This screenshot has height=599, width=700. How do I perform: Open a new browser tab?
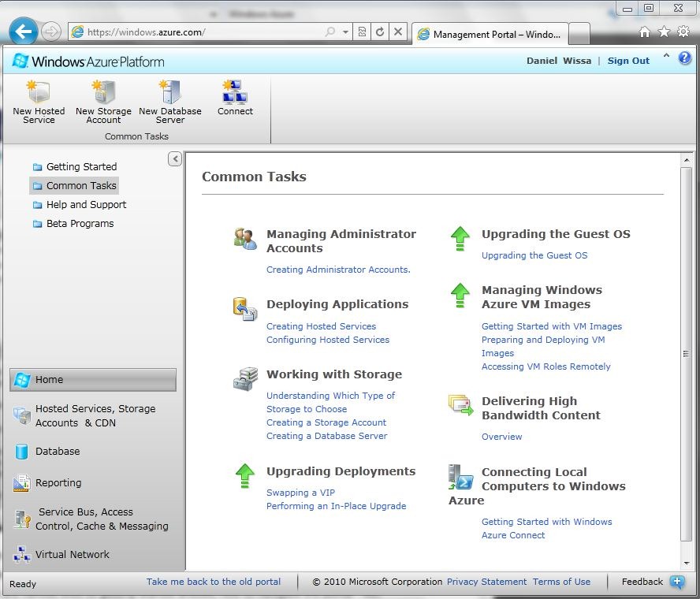click(579, 34)
